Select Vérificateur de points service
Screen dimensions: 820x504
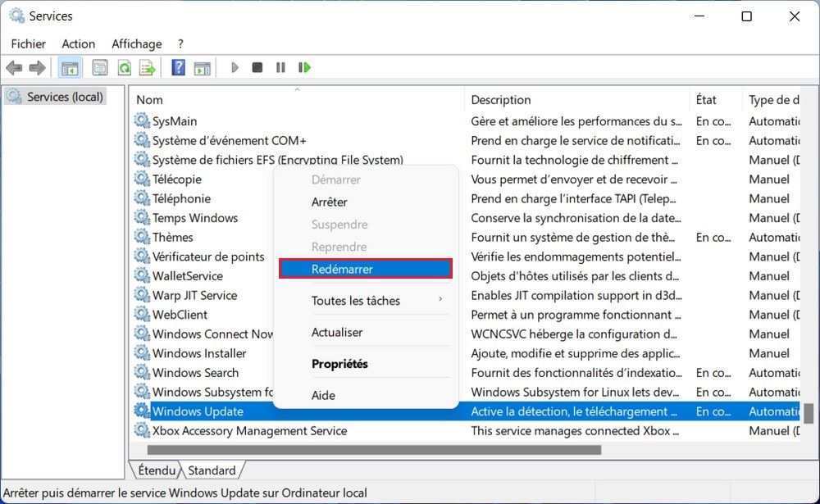(208, 257)
